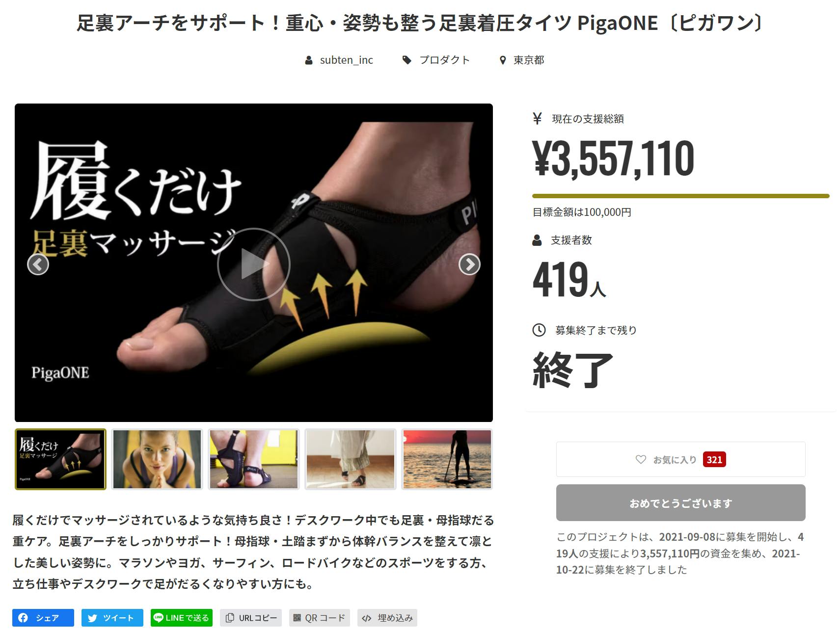Play the PigaONE product video
840x632 pixels.
tap(254, 264)
